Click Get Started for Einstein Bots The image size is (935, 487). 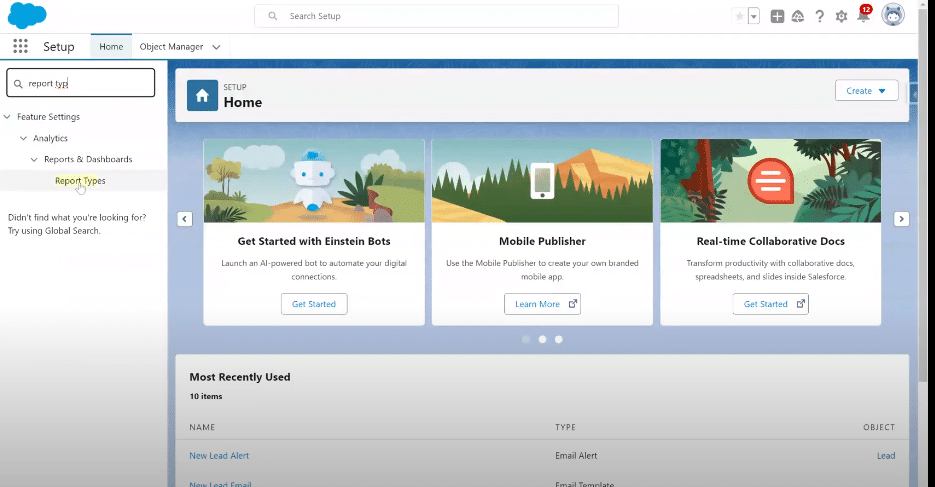(314, 304)
